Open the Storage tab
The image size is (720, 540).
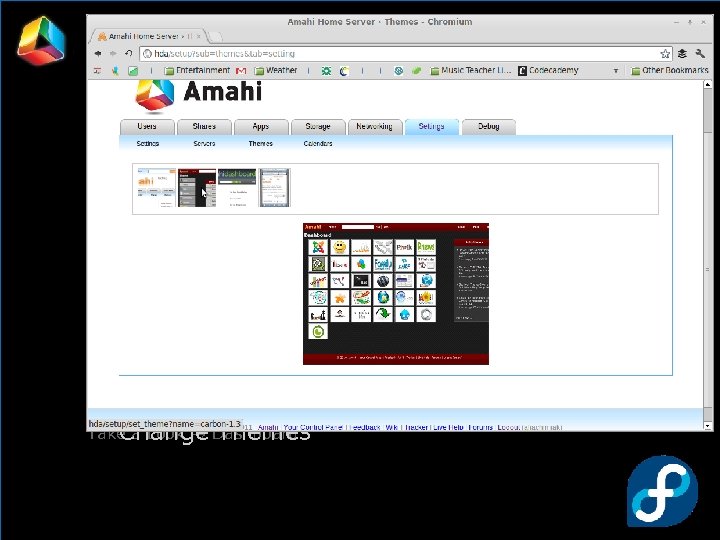(x=318, y=126)
